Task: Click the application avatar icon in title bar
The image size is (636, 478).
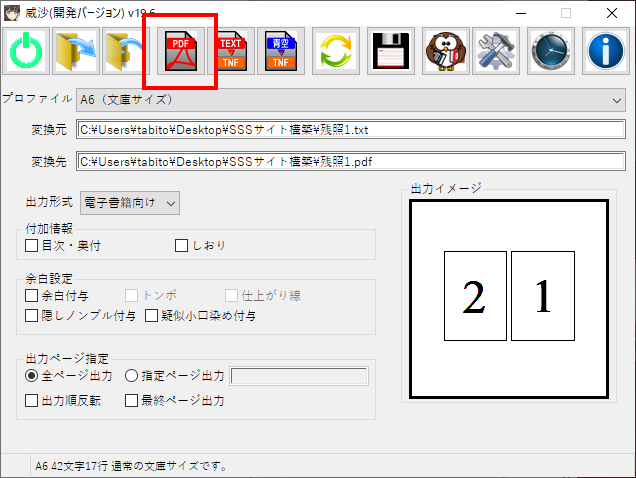Action: tap(12, 13)
